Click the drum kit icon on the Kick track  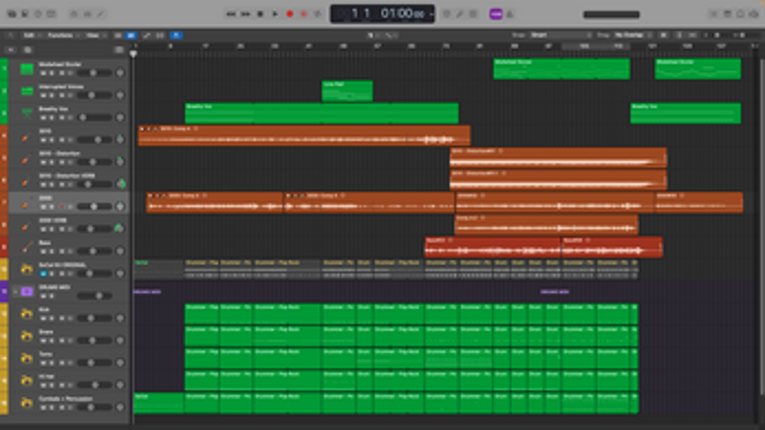coord(27,315)
